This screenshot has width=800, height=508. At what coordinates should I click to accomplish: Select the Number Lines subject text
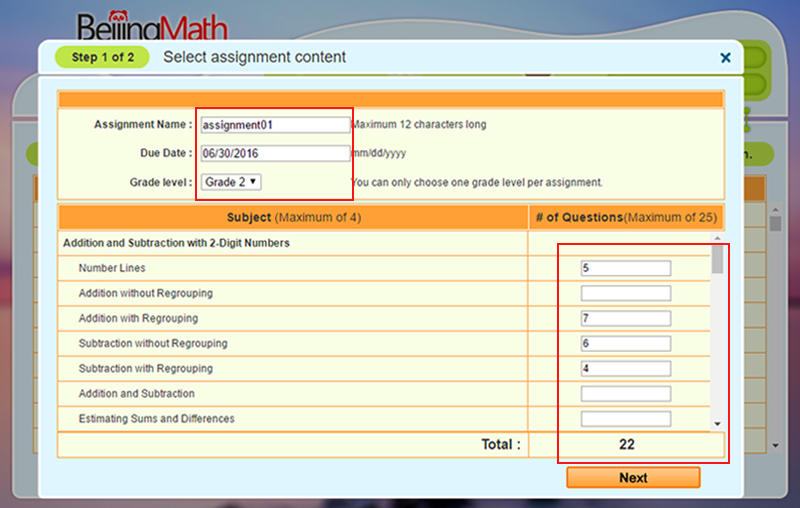[112, 268]
